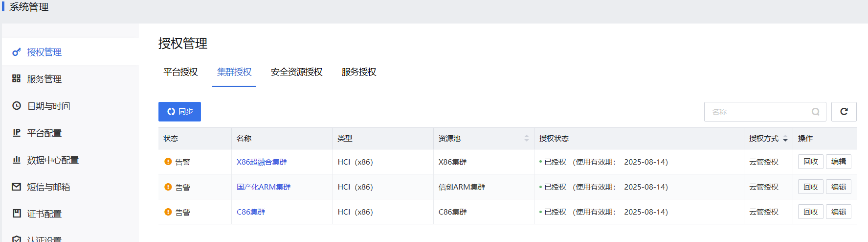868x242 pixels.
Task: Open the 国产化ARM集群 cluster link
Action: click(x=264, y=187)
